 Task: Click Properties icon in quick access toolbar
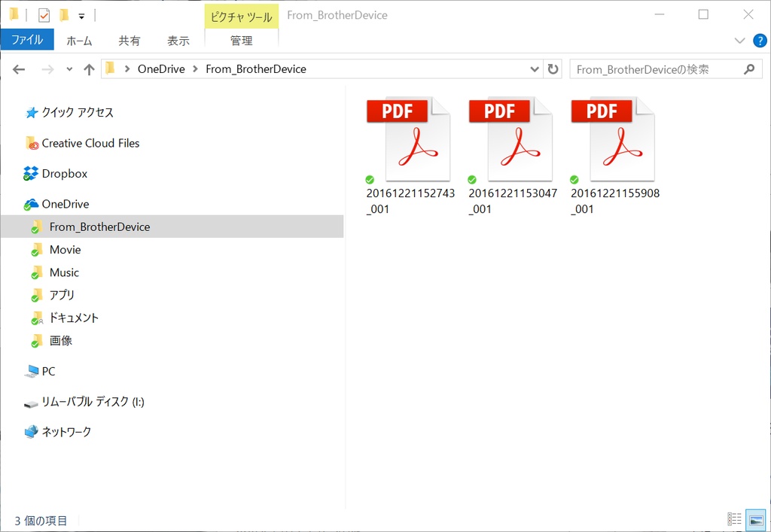click(44, 15)
